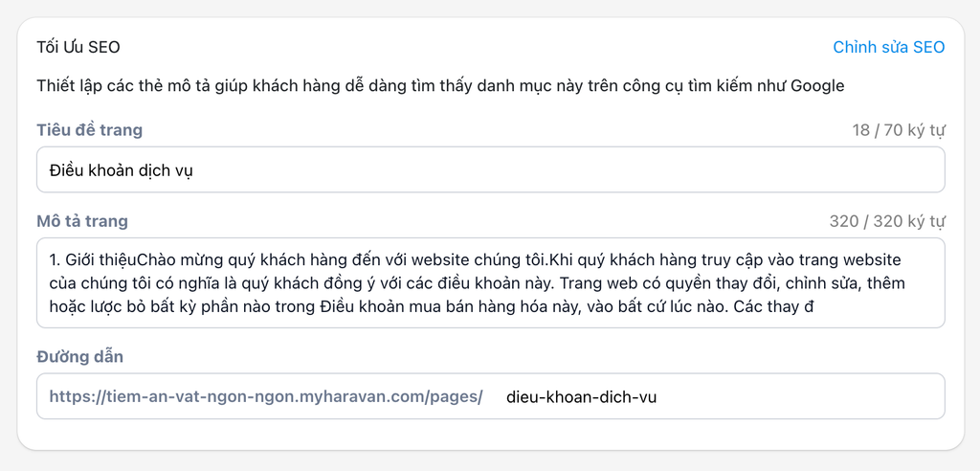Click the "Mô tả trang" field label
The image size is (980, 471).
[82, 221]
